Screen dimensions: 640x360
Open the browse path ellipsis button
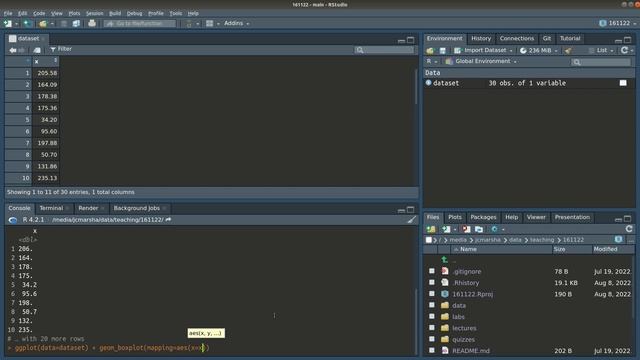631,240
